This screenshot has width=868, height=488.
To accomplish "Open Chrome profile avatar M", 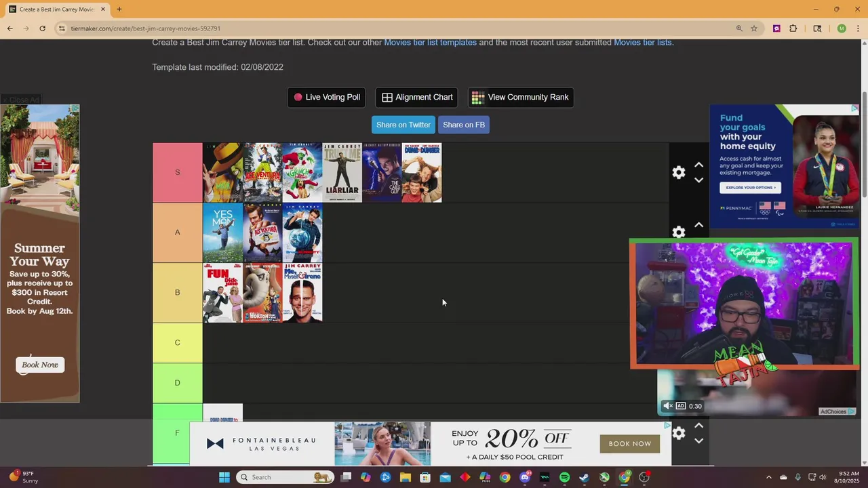I will point(842,28).
